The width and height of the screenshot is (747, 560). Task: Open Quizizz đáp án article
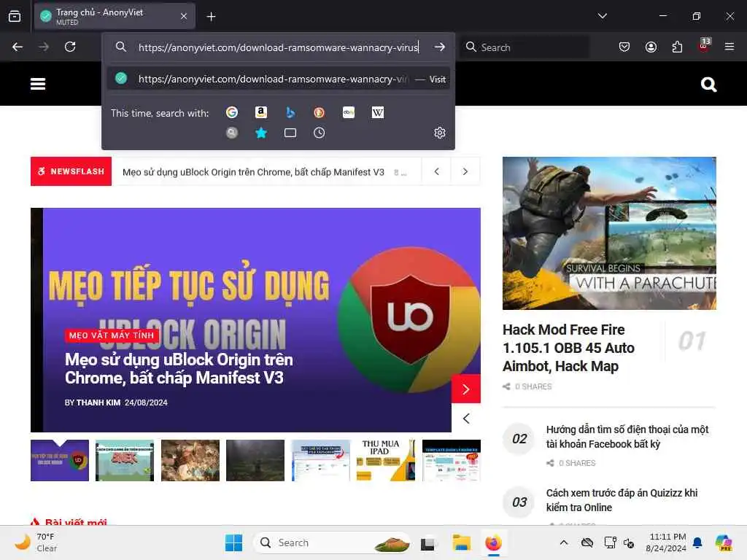pyautogui.click(x=622, y=500)
